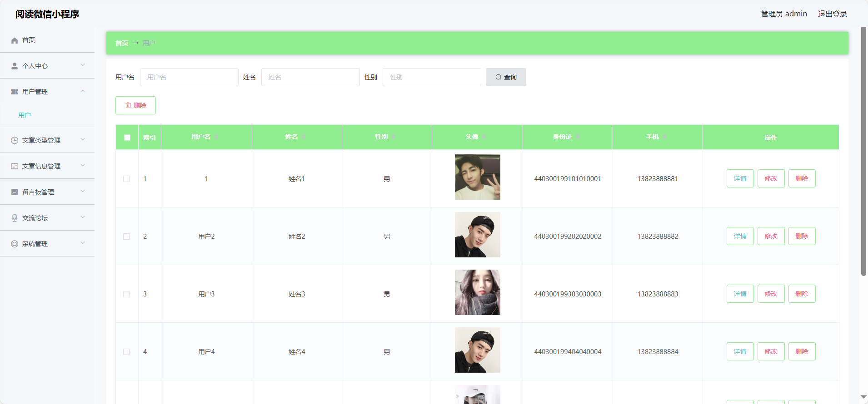Click 删除 for 用户2 row
This screenshot has width=868, height=404.
coord(802,236)
